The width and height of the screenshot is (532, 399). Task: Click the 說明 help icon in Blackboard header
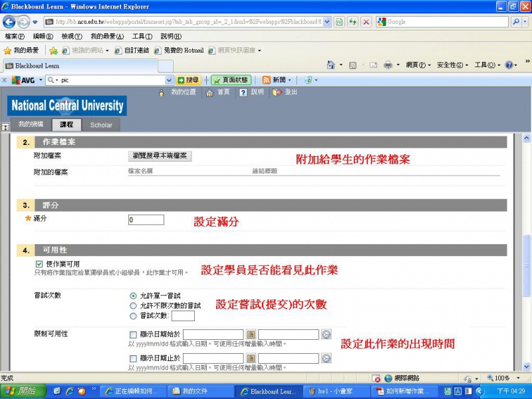click(243, 92)
